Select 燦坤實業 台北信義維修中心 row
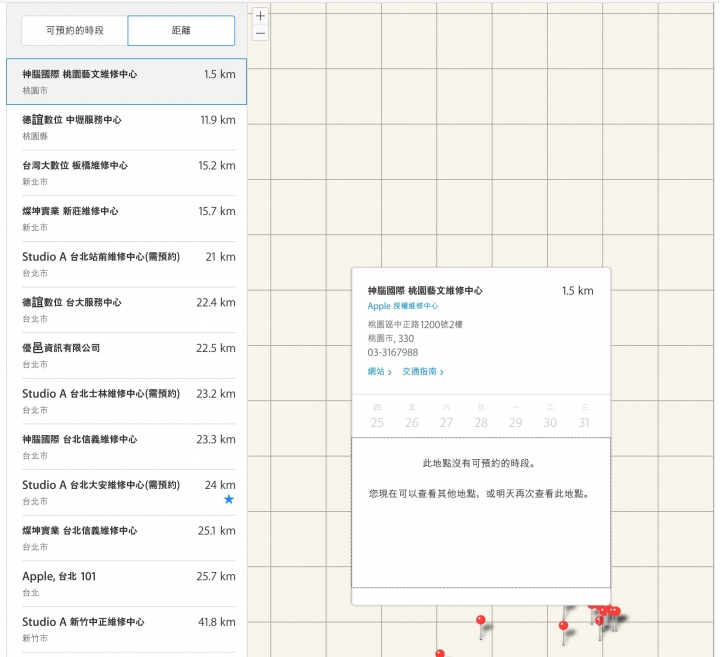This screenshot has height=657, width=720. tap(129, 538)
